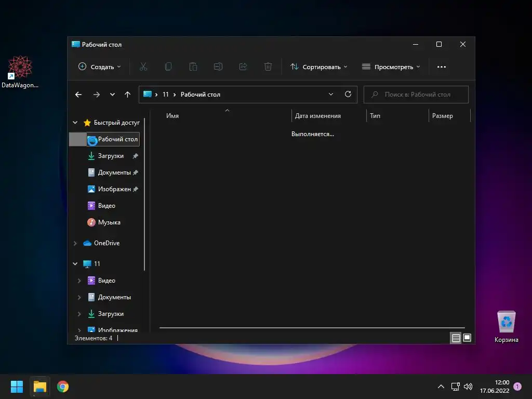
Task: Open Загрузки under quick access
Action: pyautogui.click(x=111, y=156)
